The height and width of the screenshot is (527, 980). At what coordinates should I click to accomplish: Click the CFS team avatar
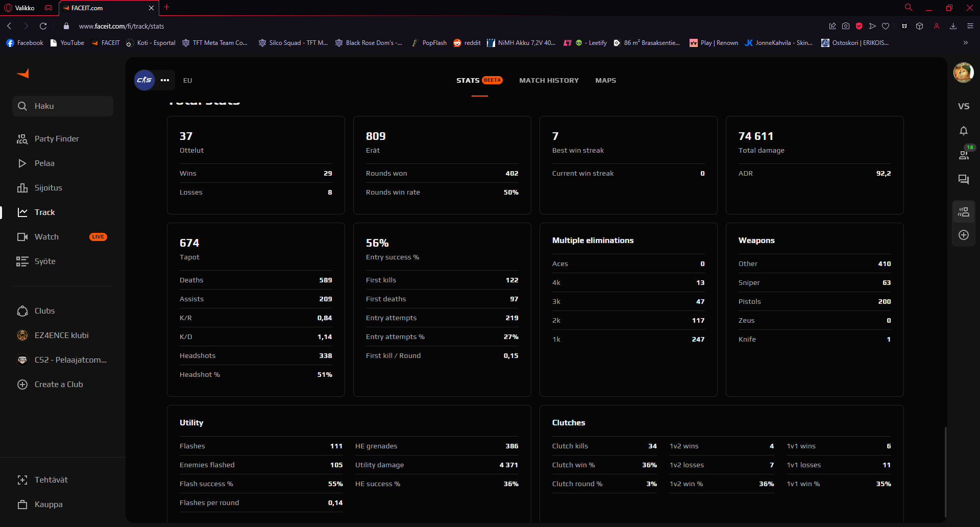tap(144, 80)
